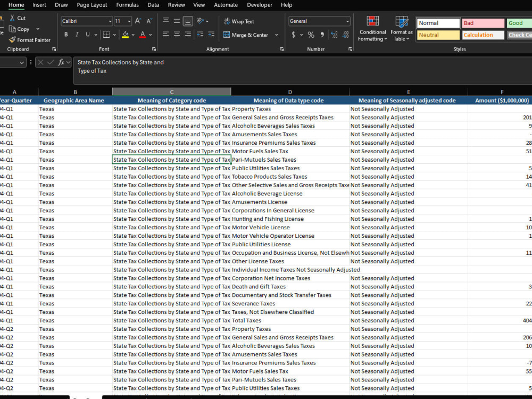532x399 pixels.
Task: Open the Underline style dropdown arrow
Action: pos(96,35)
